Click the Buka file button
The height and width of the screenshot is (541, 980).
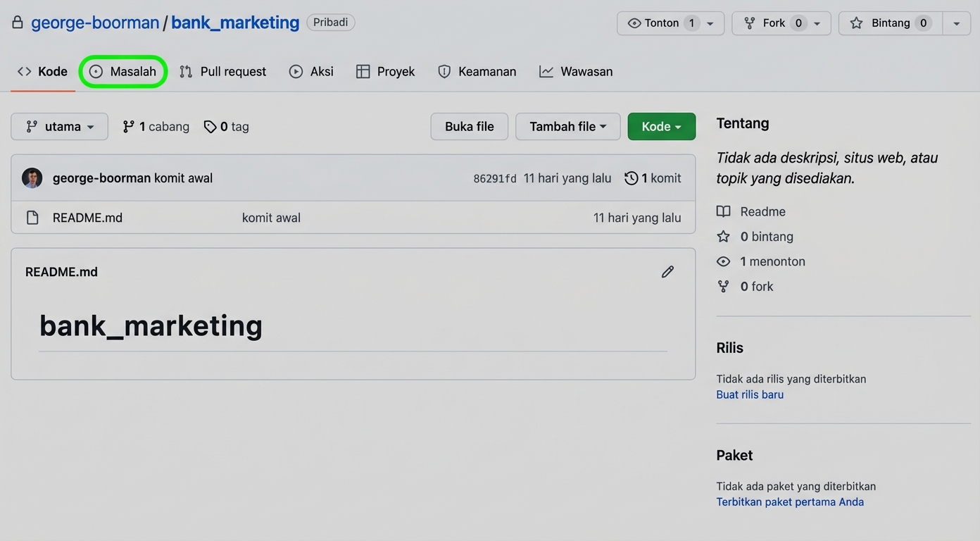(x=470, y=127)
